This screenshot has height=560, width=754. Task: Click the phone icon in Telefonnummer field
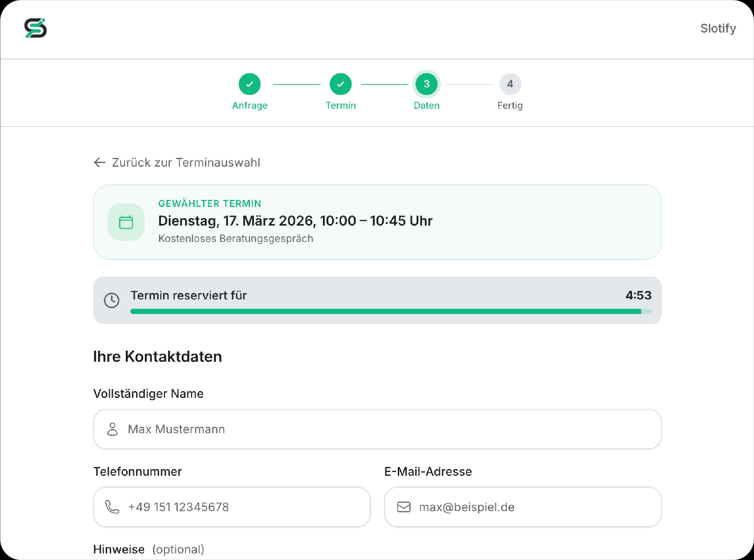(112, 507)
